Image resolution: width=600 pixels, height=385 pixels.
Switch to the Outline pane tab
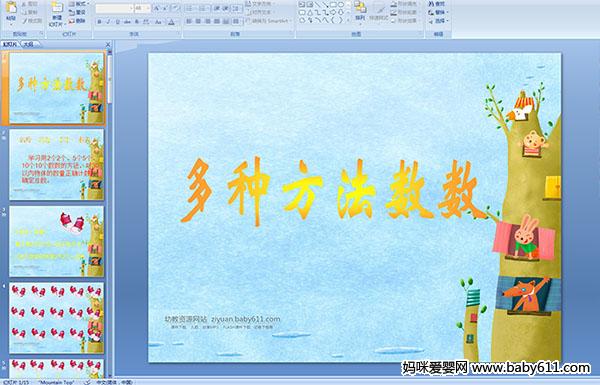click(29, 44)
